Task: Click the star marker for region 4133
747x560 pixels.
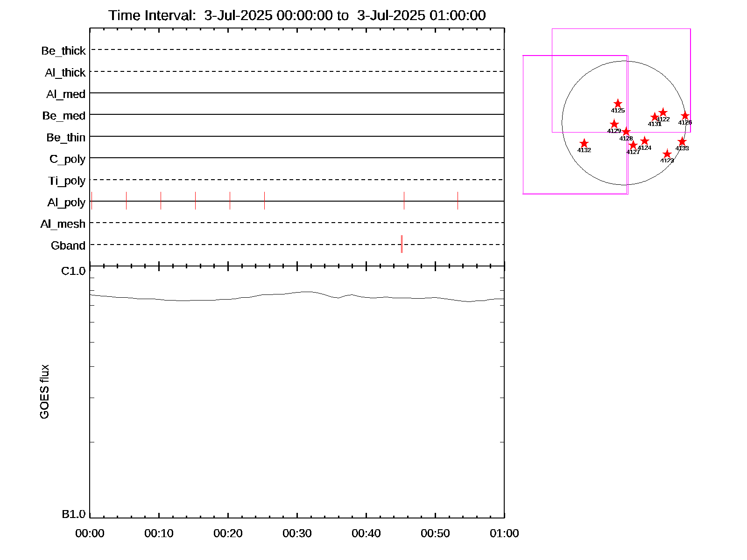Action: [x=682, y=141]
